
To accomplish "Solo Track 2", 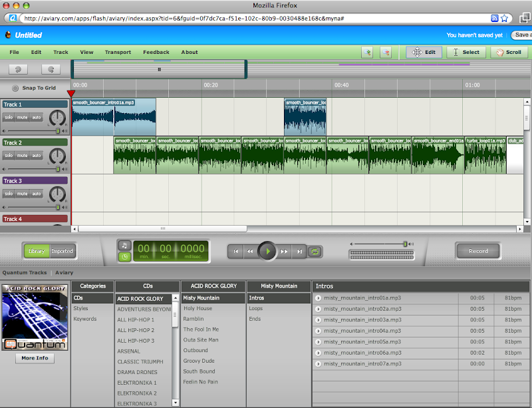I will click(9, 156).
